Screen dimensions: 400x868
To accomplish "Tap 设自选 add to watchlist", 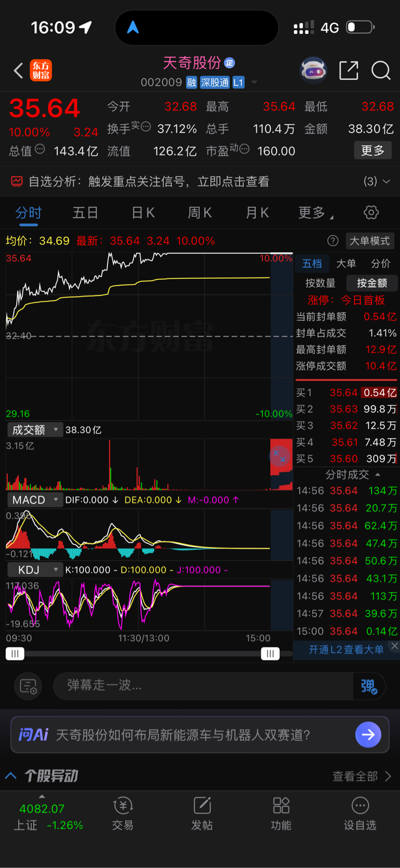I will [360, 813].
